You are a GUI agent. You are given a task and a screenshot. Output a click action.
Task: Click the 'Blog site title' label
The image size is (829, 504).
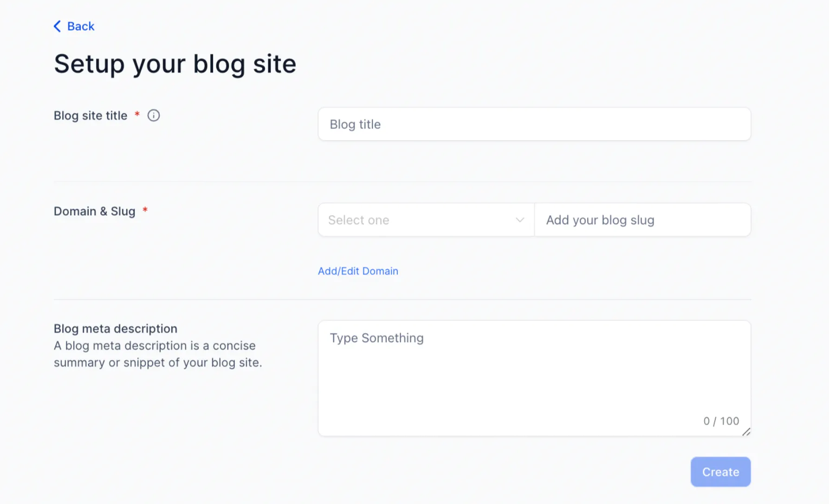tap(91, 116)
